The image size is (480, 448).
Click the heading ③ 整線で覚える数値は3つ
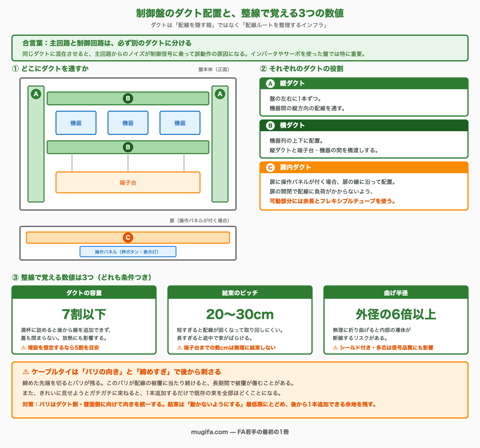pos(82,277)
